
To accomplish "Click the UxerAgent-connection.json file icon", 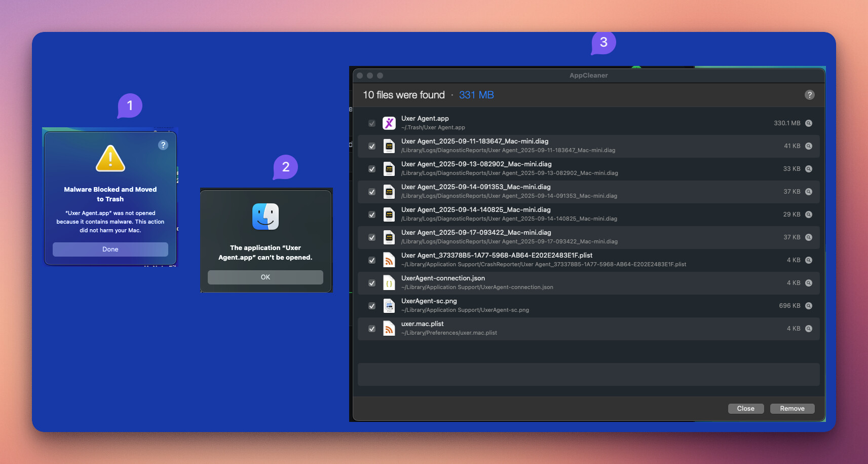I will coord(389,283).
